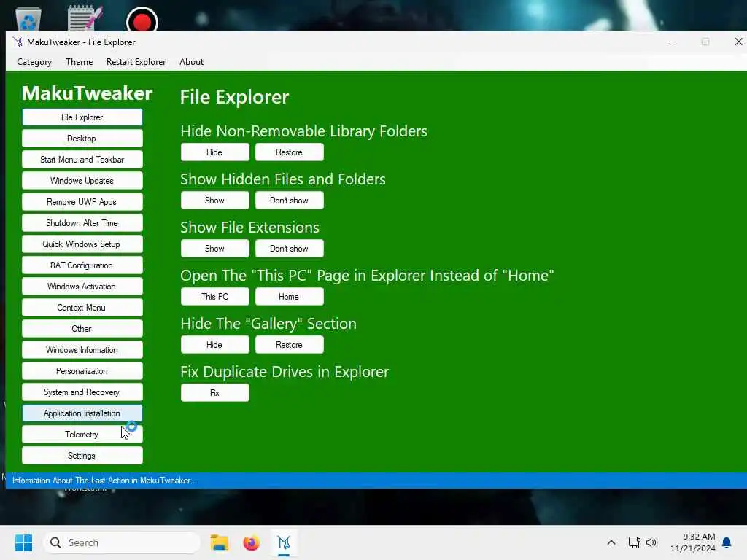This screenshot has height=560, width=747.
Task: Click Don't show for file extensions
Action: (289, 249)
